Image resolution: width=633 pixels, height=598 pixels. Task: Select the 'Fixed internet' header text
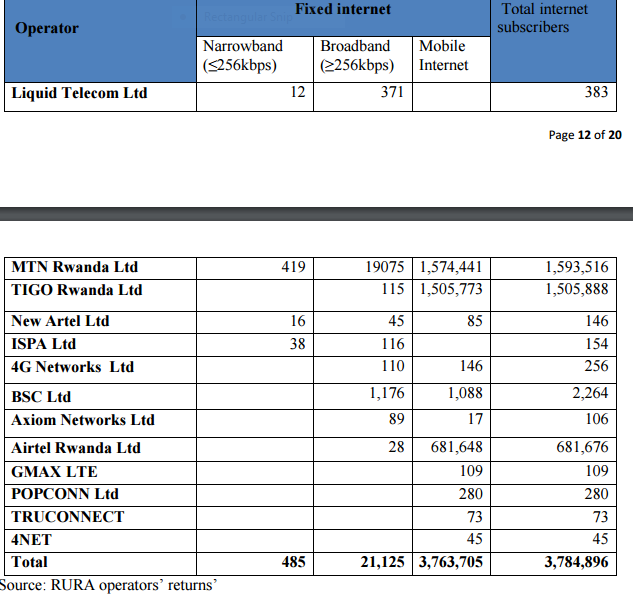(343, 9)
